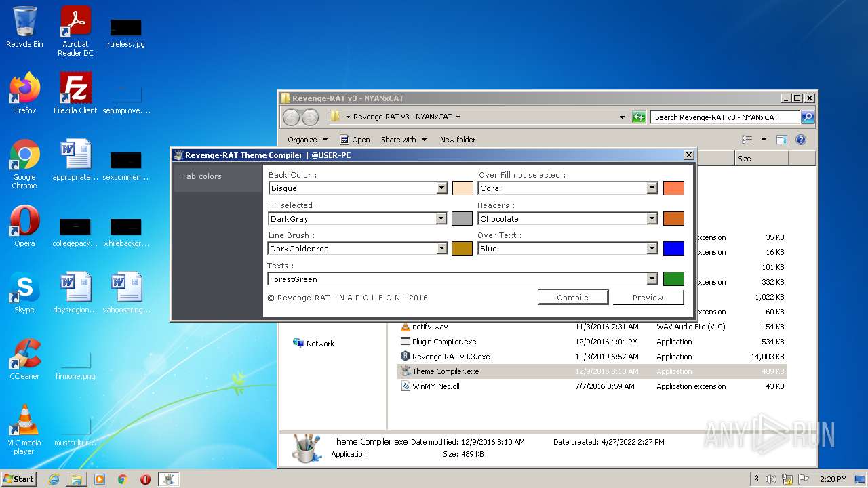The width and height of the screenshot is (868, 488).
Task: Show hidden system tray icons
Action: click(x=757, y=479)
